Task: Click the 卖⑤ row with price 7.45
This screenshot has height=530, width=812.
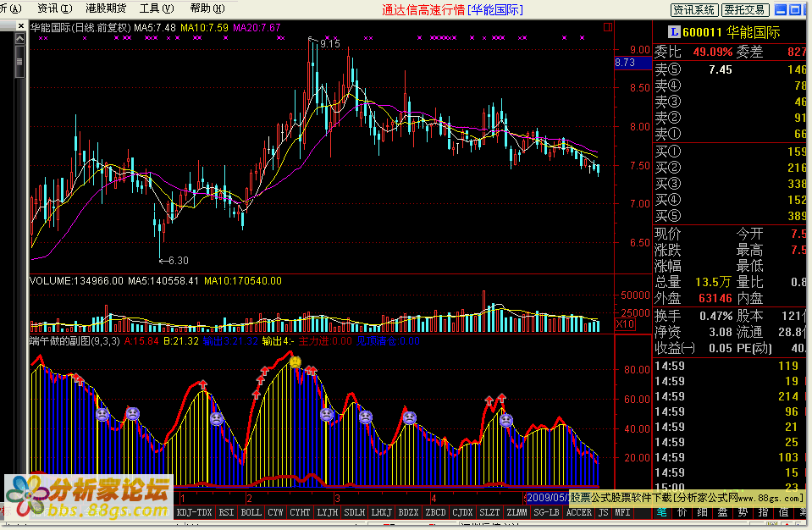Action: point(732,69)
